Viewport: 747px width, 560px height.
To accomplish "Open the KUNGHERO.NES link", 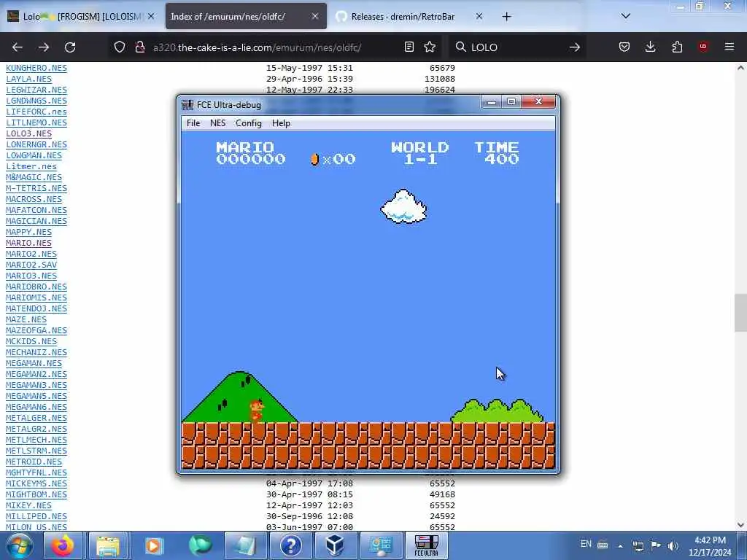I will [36, 68].
